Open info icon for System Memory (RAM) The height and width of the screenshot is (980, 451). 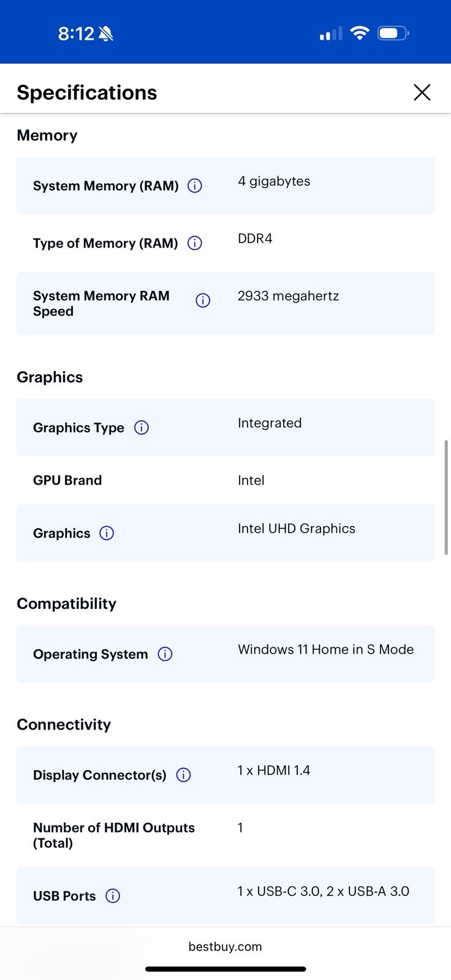(x=195, y=186)
